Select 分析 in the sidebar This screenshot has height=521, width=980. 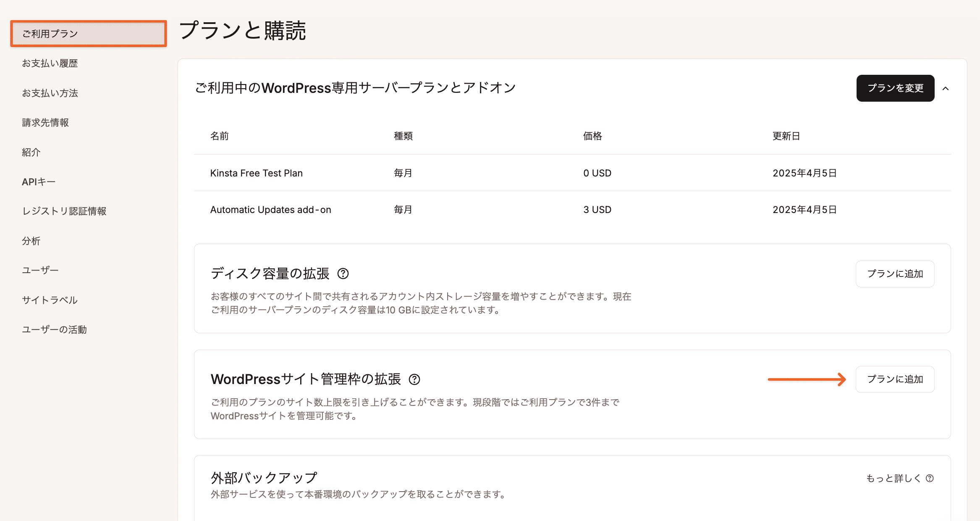tap(31, 241)
